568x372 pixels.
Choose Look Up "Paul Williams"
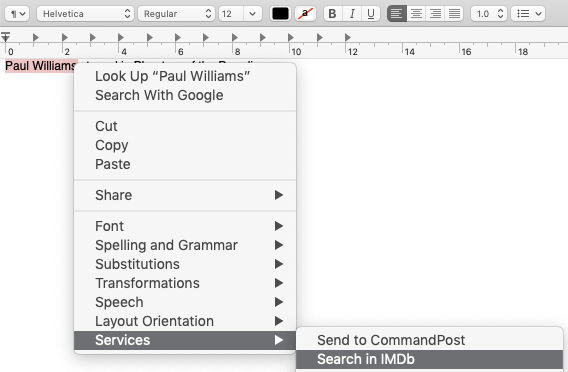pyautogui.click(x=185, y=76)
